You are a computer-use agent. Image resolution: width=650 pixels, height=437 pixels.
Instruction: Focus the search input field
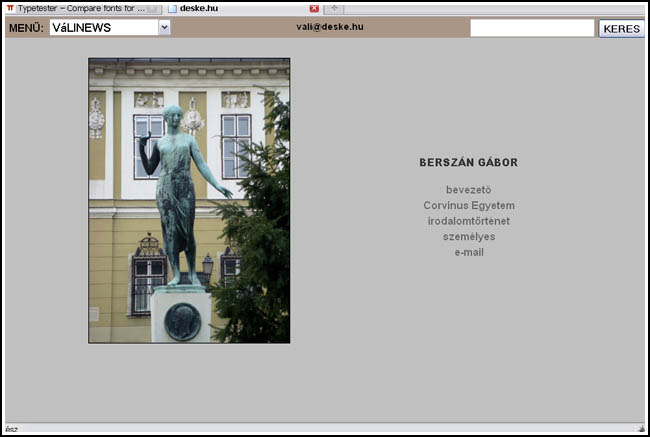coord(532,28)
